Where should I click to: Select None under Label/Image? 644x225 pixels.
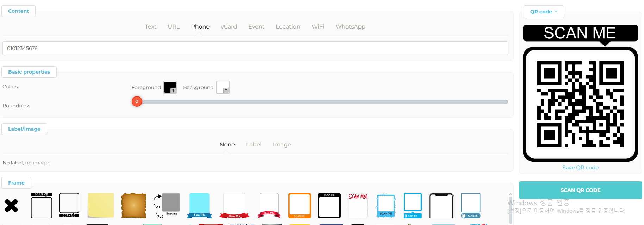click(x=227, y=144)
